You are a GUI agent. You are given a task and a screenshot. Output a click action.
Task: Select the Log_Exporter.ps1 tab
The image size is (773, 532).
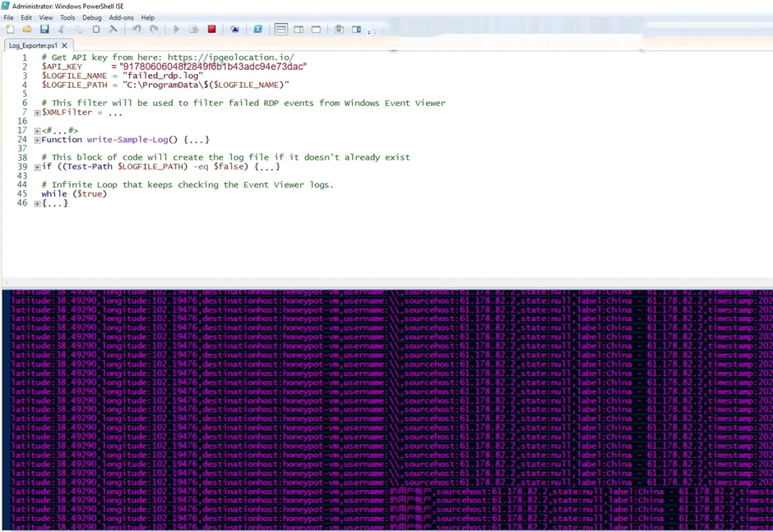point(33,45)
